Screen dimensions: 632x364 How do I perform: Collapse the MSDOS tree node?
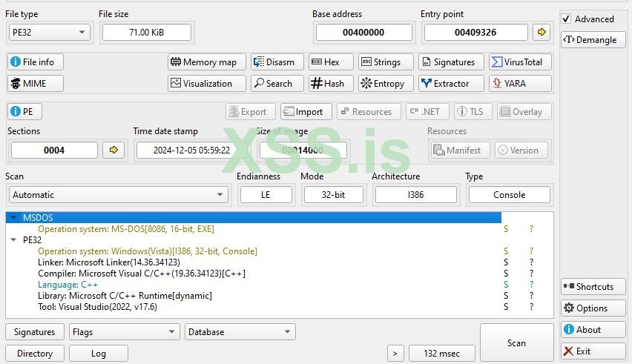click(13, 217)
